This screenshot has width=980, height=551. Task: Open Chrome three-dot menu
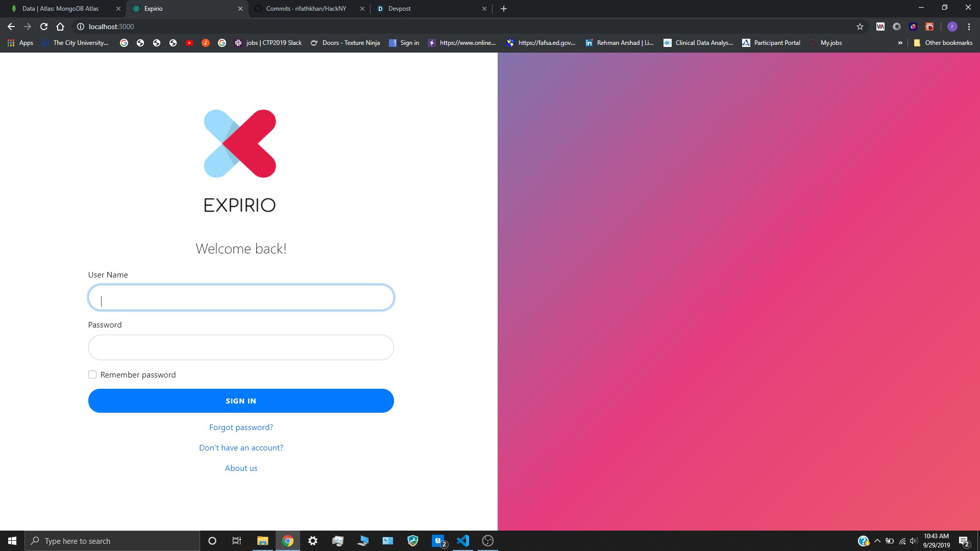pos(969,27)
